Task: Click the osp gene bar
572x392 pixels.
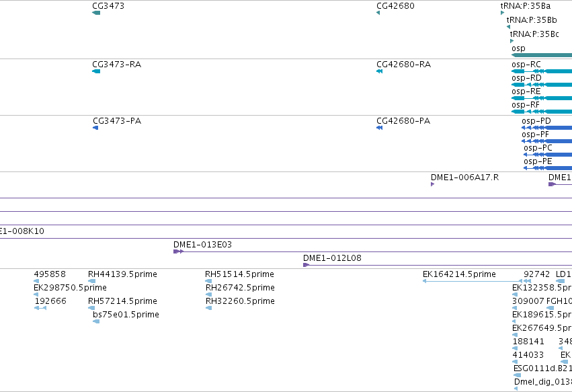Action: point(542,55)
